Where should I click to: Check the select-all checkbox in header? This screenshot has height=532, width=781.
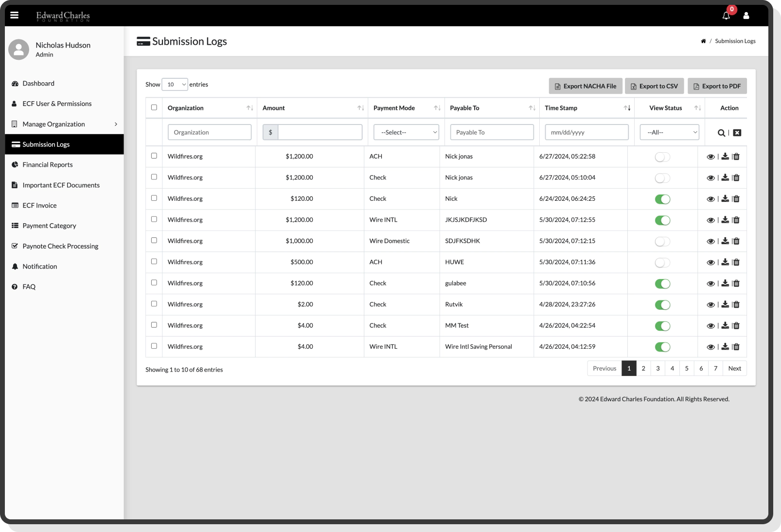[154, 107]
